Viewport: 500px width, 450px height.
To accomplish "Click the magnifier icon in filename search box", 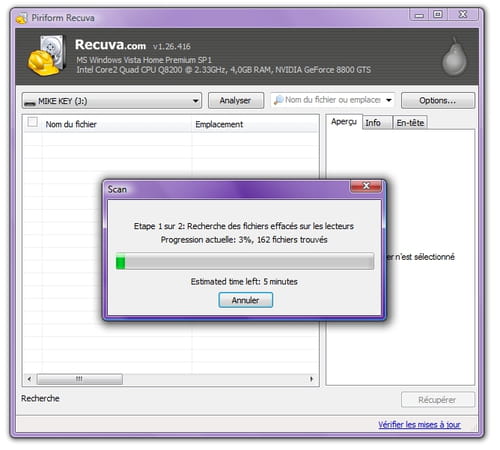I will pos(278,100).
